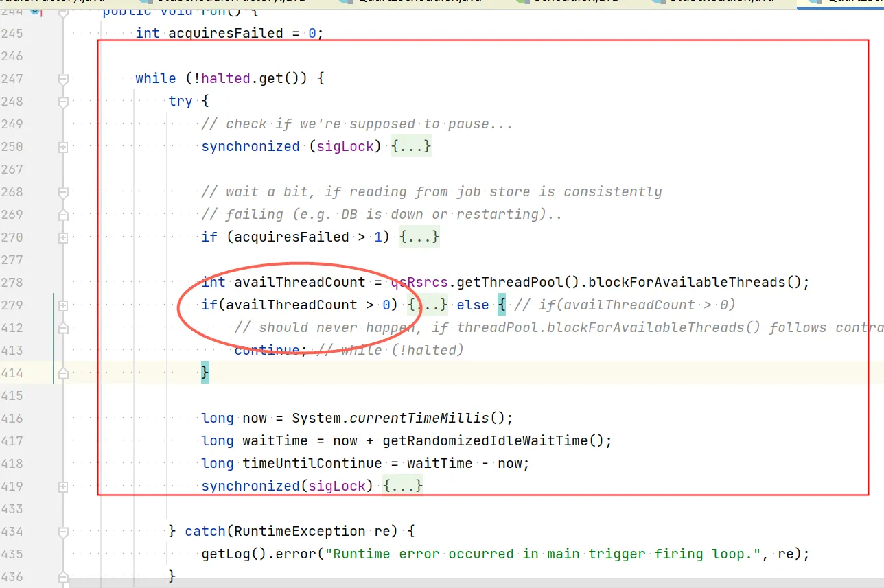
Task: Click the qsRsrcs field reference
Action: point(419,283)
